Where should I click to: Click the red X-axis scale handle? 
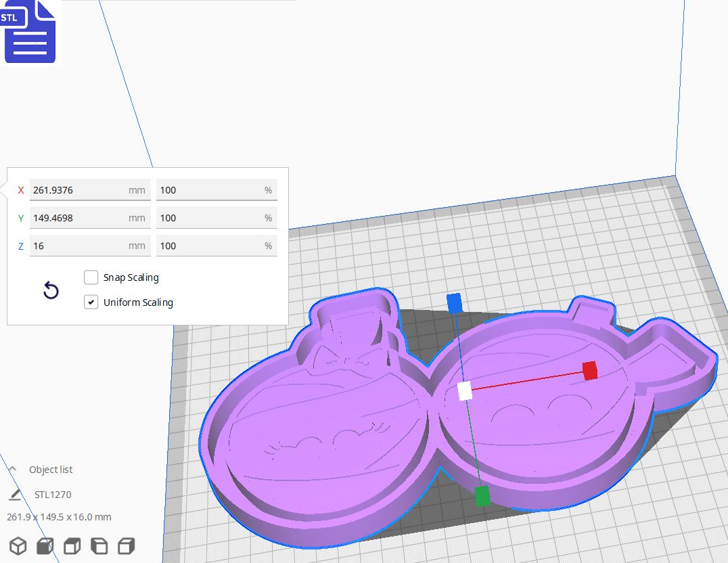point(590,371)
